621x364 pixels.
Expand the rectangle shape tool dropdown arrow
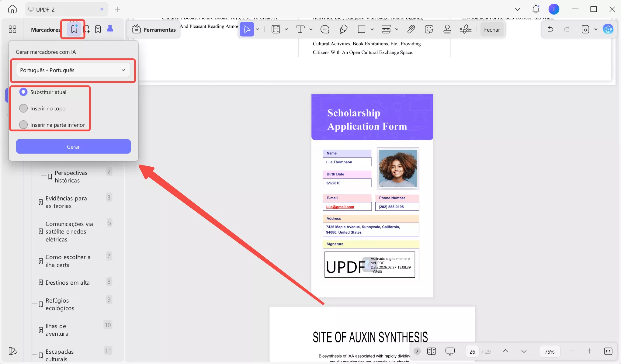click(x=372, y=29)
